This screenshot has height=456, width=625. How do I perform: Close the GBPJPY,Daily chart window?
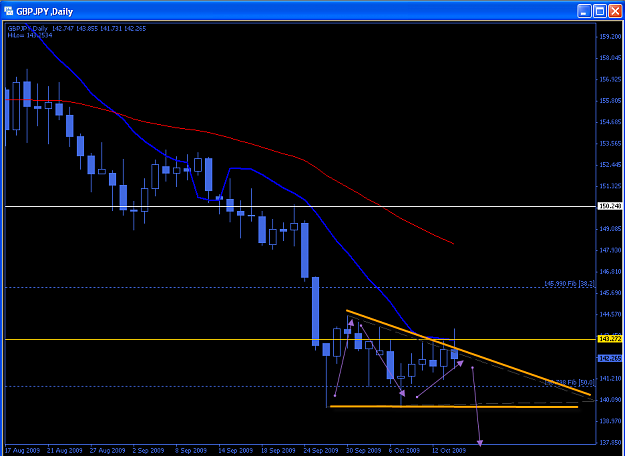(x=615, y=11)
